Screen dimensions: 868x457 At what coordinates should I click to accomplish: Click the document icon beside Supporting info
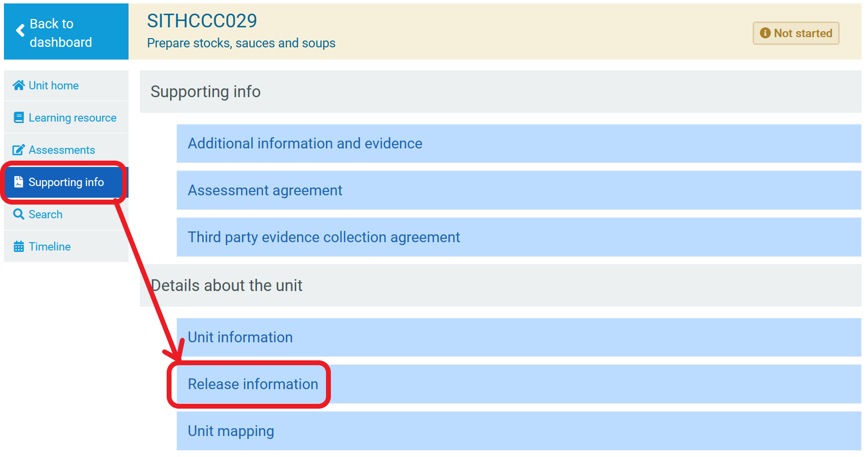coord(19,182)
